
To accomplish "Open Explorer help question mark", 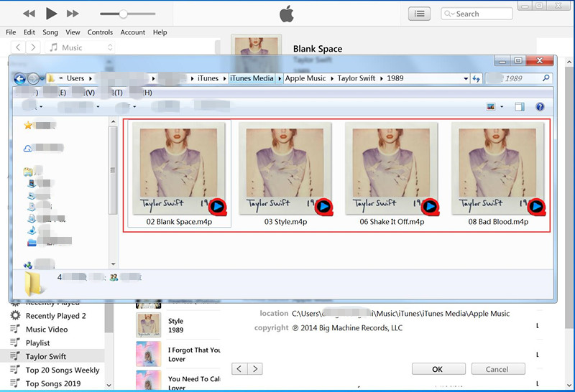I will click(540, 106).
